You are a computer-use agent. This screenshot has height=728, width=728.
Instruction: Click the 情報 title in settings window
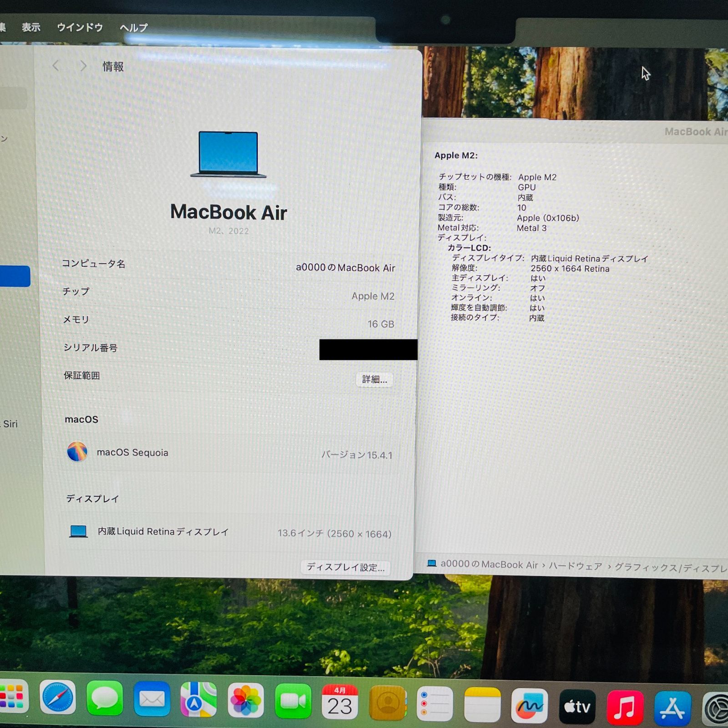pyautogui.click(x=113, y=66)
